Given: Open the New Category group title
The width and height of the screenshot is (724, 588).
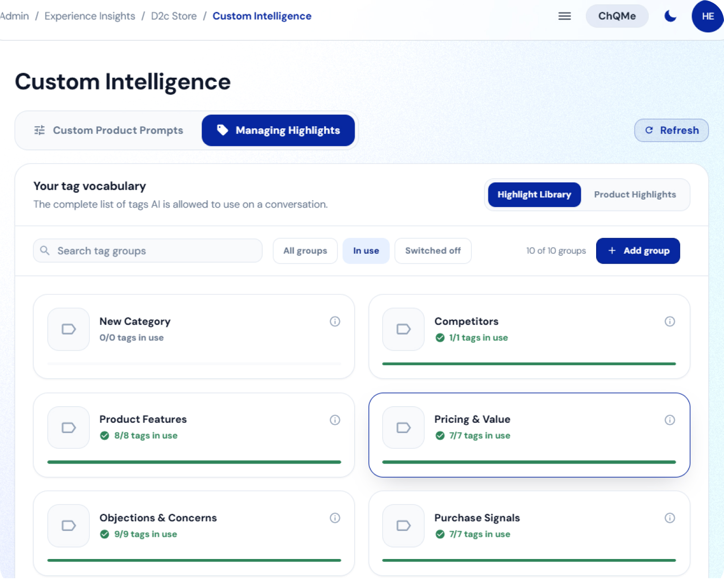Looking at the screenshot, I should 135,322.
